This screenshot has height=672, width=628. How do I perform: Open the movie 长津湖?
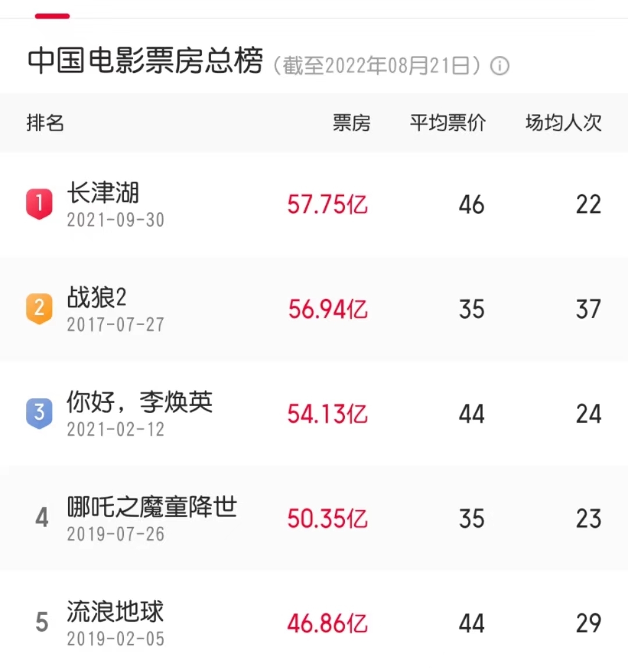click(x=103, y=193)
